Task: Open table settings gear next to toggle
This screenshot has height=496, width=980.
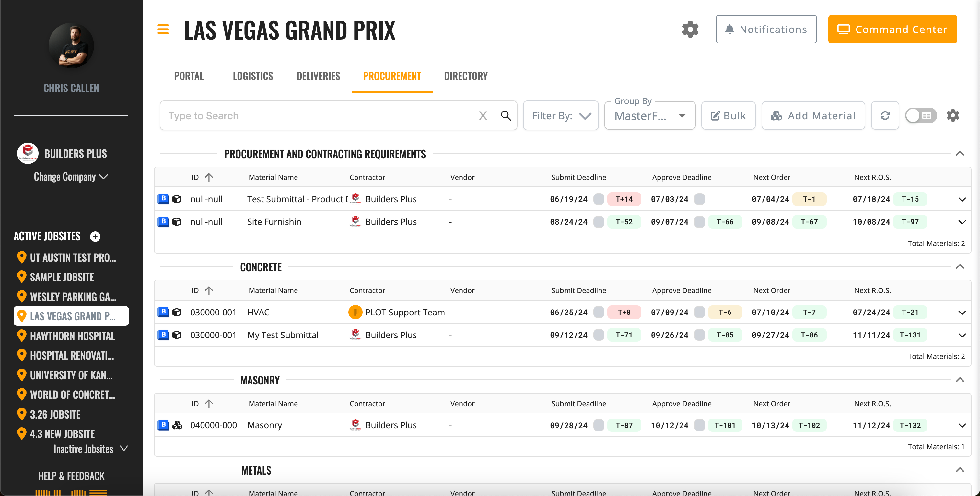Action: pos(952,116)
